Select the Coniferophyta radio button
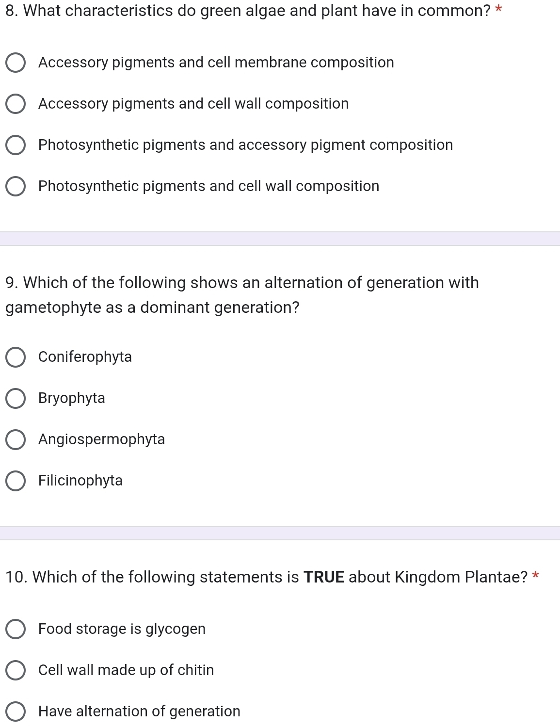 click(16, 357)
